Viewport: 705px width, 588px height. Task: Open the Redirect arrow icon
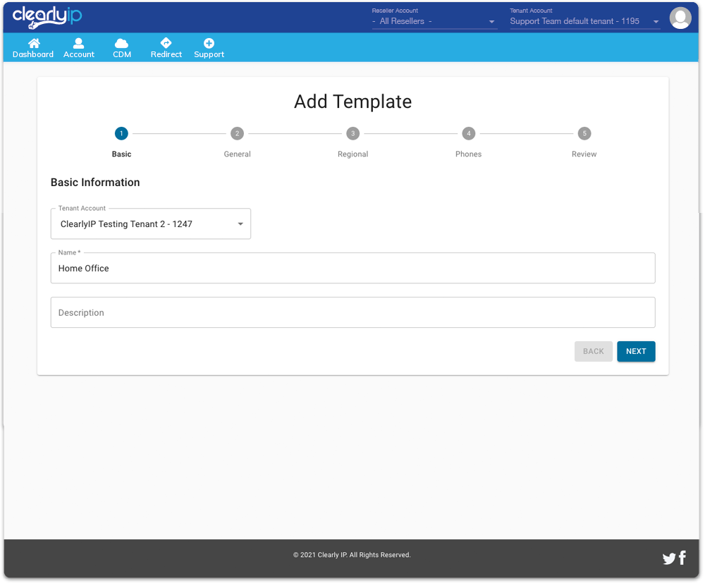click(166, 44)
